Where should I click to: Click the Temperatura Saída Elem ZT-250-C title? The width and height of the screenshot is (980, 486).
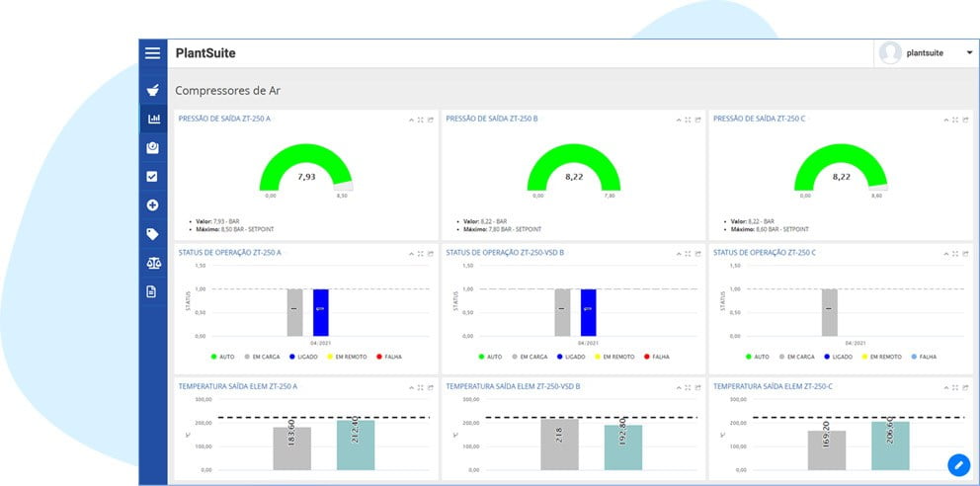(774, 386)
